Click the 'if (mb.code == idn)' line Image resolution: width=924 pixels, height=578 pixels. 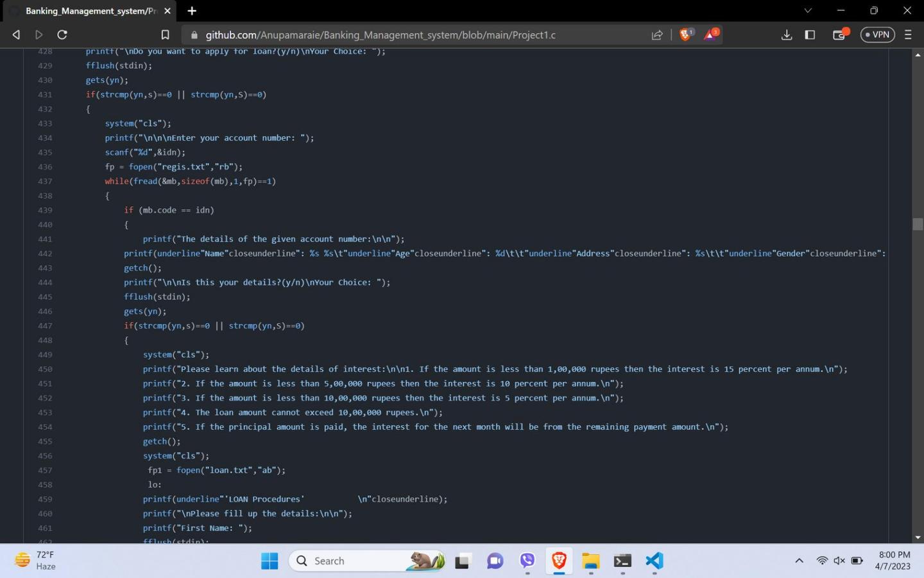(x=169, y=210)
